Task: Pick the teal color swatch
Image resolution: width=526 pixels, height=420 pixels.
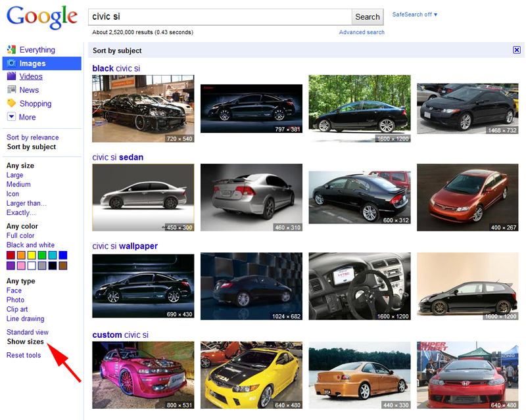Action: point(53,255)
